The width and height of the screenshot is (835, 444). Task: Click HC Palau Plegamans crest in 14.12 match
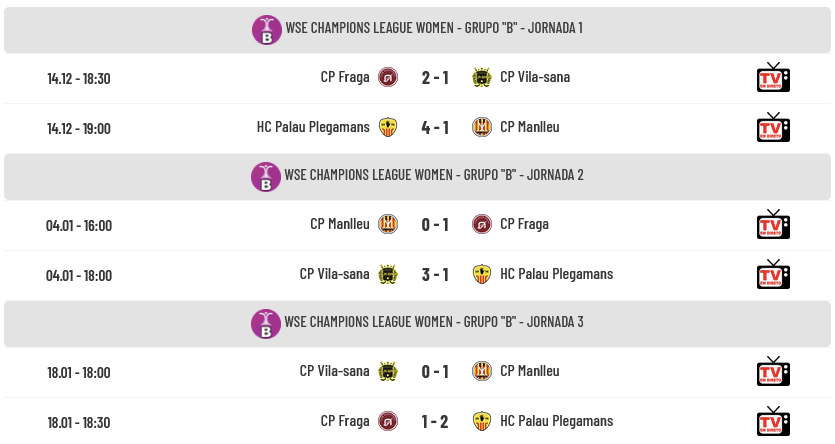pyautogui.click(x=388, y=127)
